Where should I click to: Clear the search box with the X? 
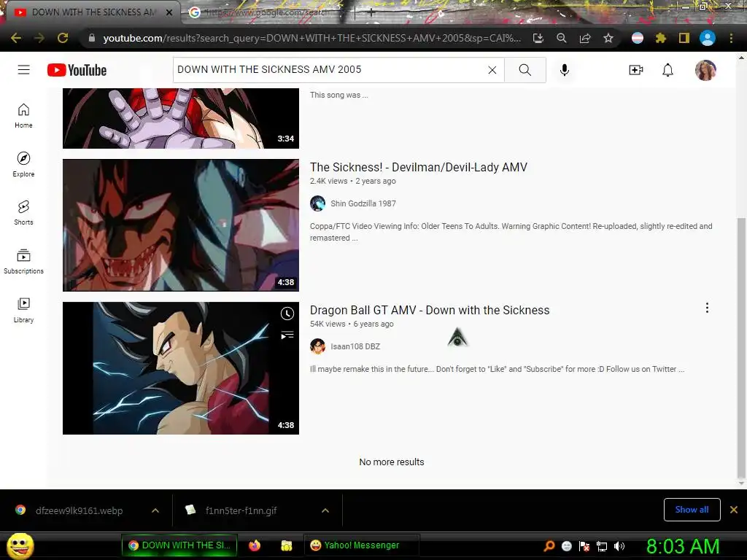coord(492,70)
